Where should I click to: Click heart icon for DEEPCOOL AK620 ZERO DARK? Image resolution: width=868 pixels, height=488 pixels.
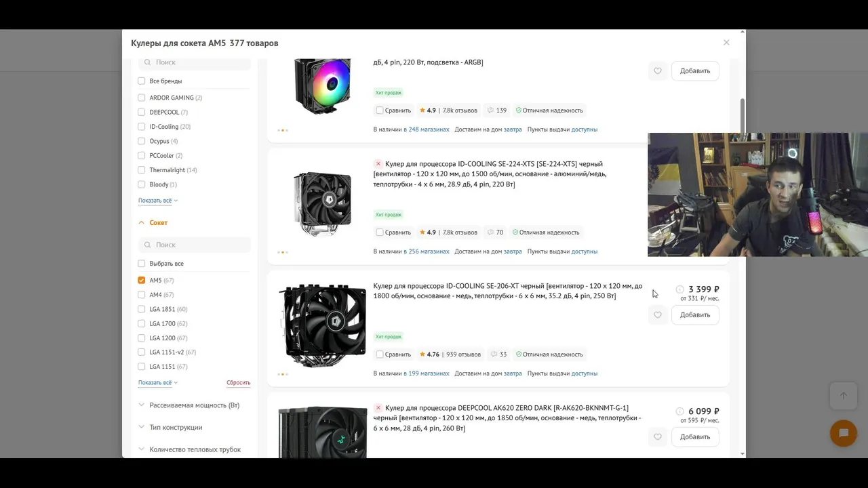tap(657, 436)
